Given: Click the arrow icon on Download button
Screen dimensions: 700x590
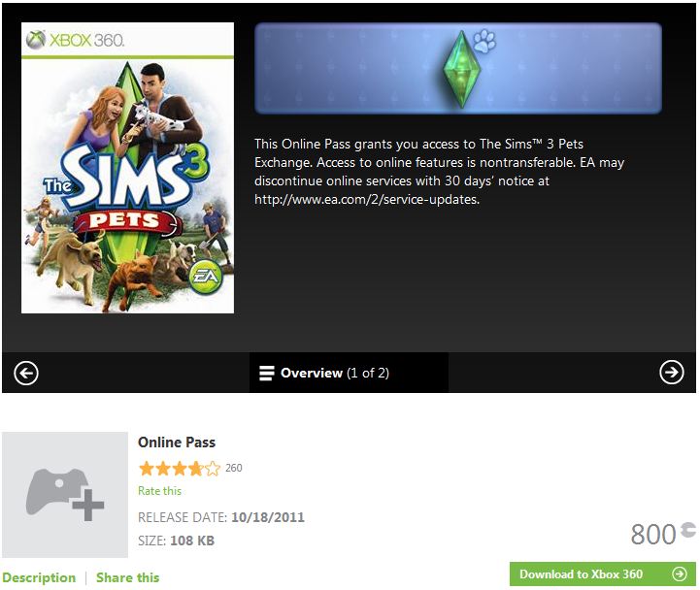Looking at the screenshot, I should (680, 574).
